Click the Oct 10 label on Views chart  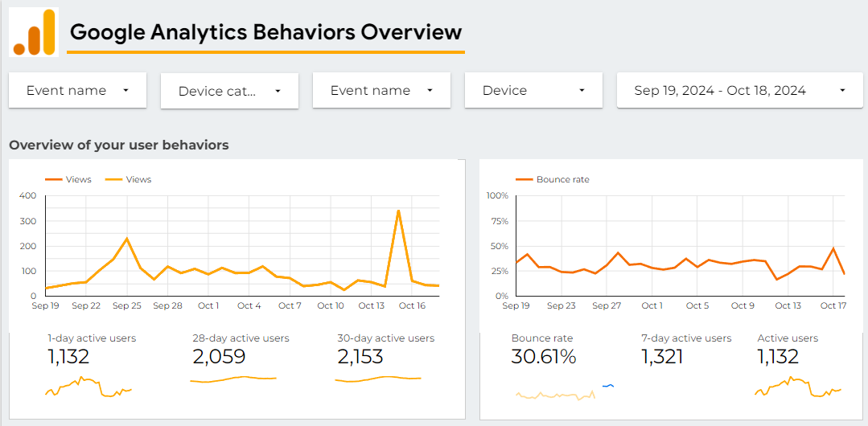coord(331,305)
